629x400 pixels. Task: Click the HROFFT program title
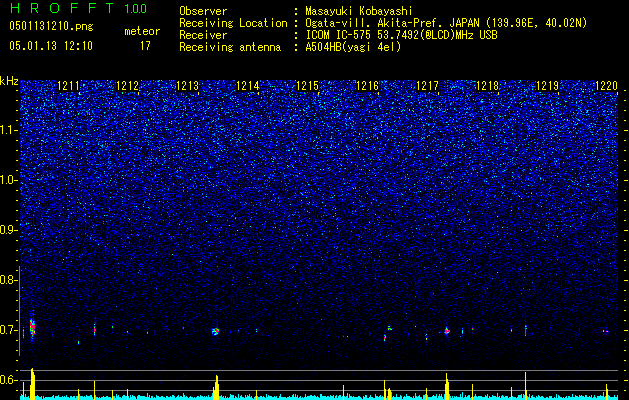pyautogui.click(x=62, y=8)
